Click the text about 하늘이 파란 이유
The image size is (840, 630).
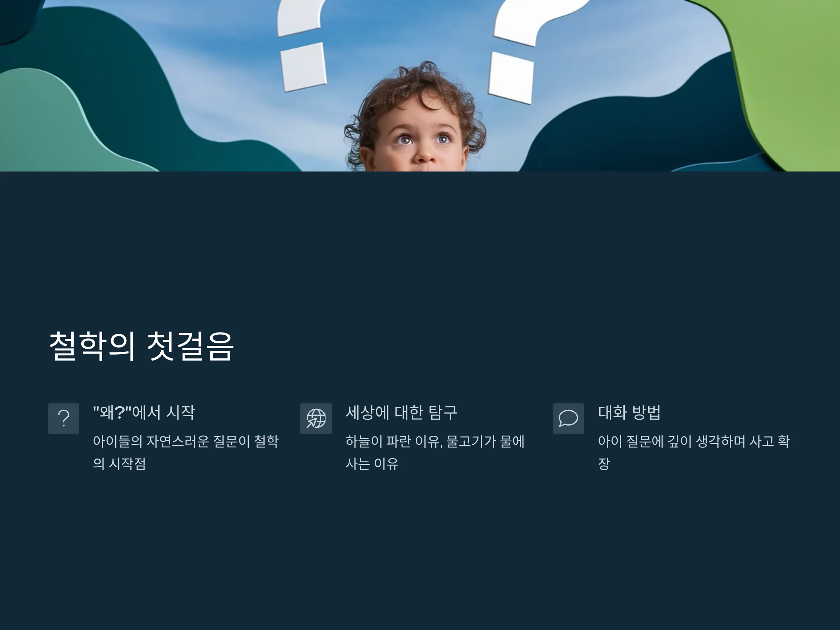point(435,452)
